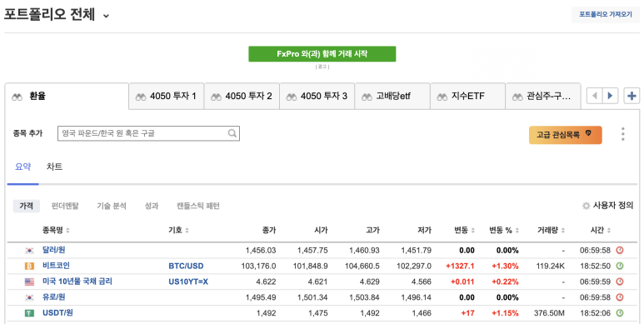Viewport: 644px width, 324px height.
Task: Focus the 종목 추가 search field
Action: [x=148, y=133]
